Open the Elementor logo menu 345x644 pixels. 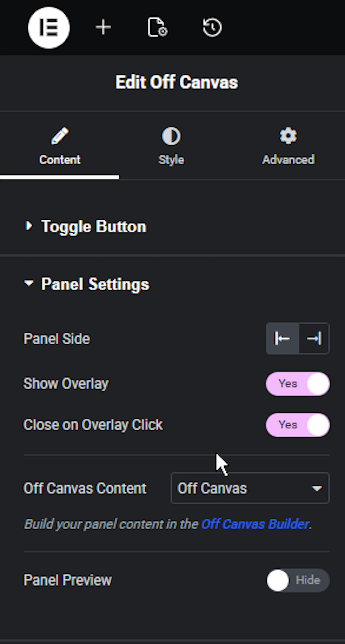coord(49,27)
